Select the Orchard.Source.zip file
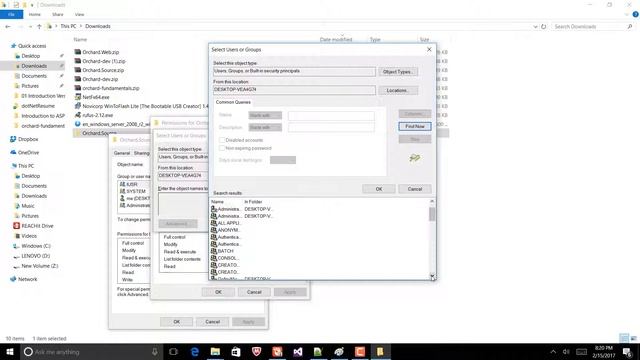 [x=103, y=70]
